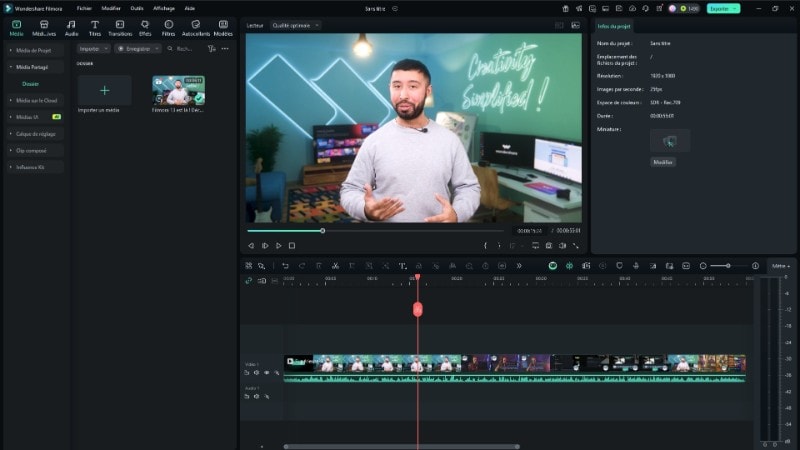Click the Undo arrow in timeline toolbar

click(x=285, y=266)
